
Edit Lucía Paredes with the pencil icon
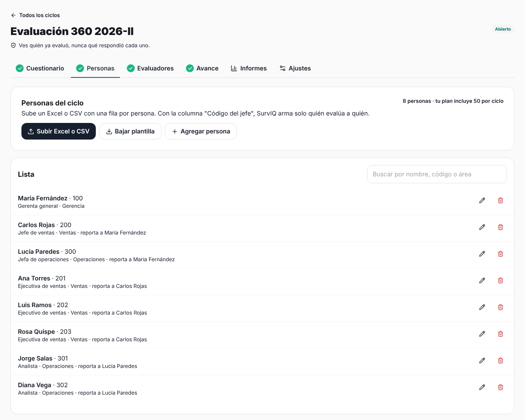[482, 254]
